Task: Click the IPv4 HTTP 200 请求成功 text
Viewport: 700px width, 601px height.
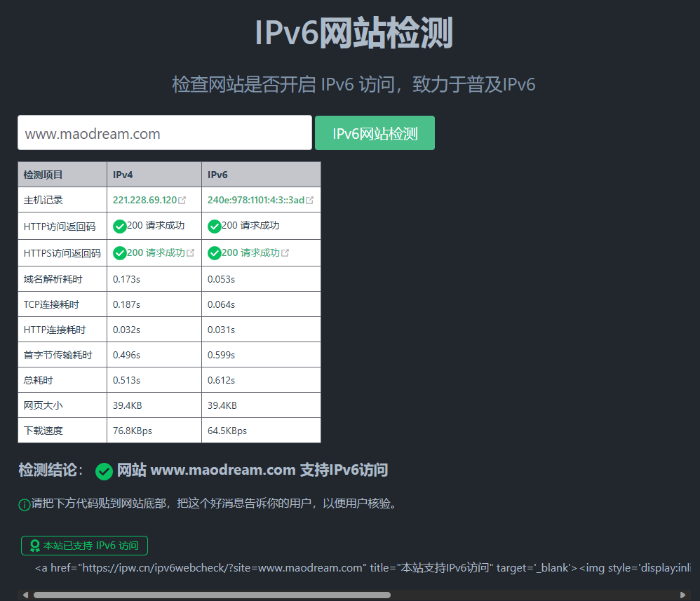Action: tap(156, 226)
